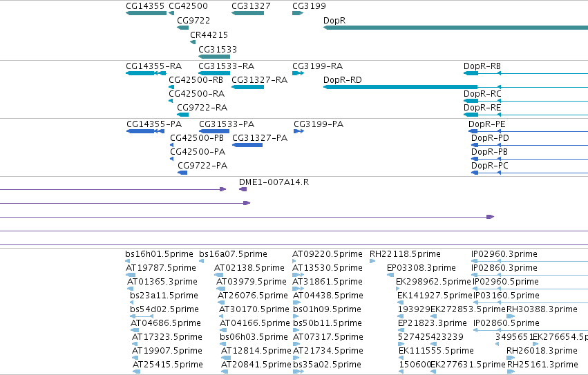This screenshot has width=588, height=375.
Task: Click EST AT31861.5prime
Action: click(298, 289)
